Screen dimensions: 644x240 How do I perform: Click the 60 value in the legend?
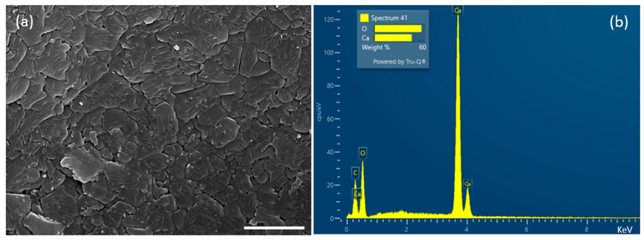pos(423,47)
